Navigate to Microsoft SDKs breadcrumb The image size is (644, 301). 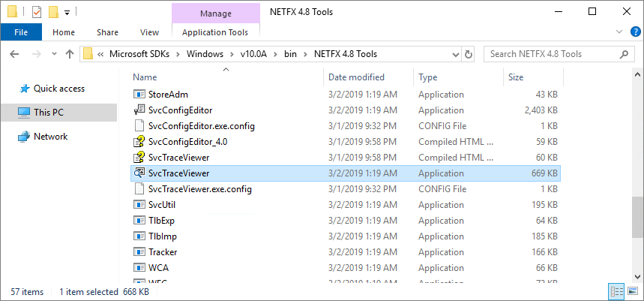(x=139, y=54)
